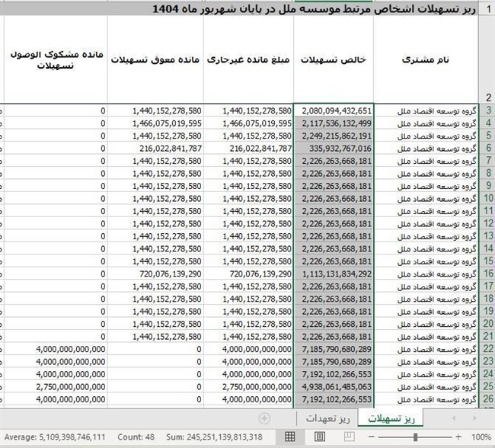
Task: Select 2,750,000,000,000 under مانده مشکوک الوصول
Action: (56, 387)
